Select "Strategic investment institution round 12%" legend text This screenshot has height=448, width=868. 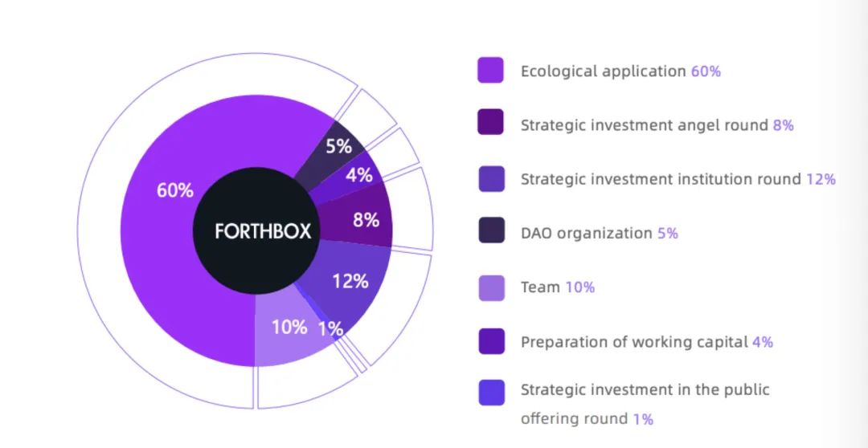coord(678,179)
